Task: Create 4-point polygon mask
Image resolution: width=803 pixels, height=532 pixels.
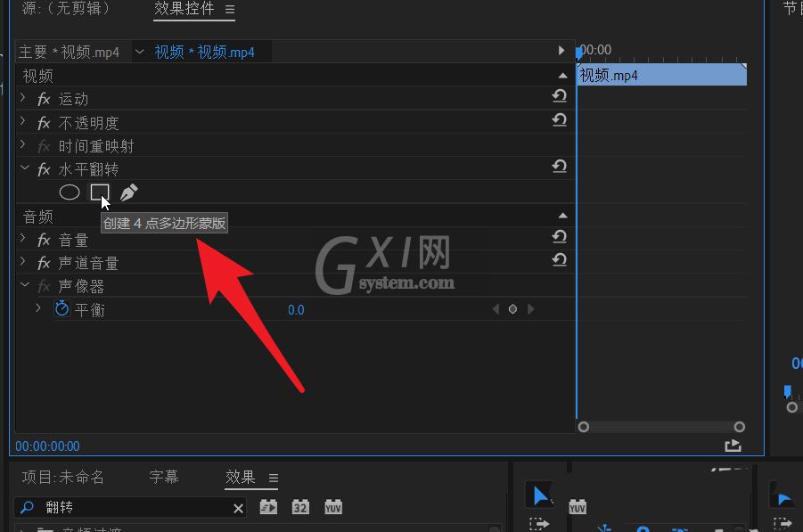Action: 100,192
